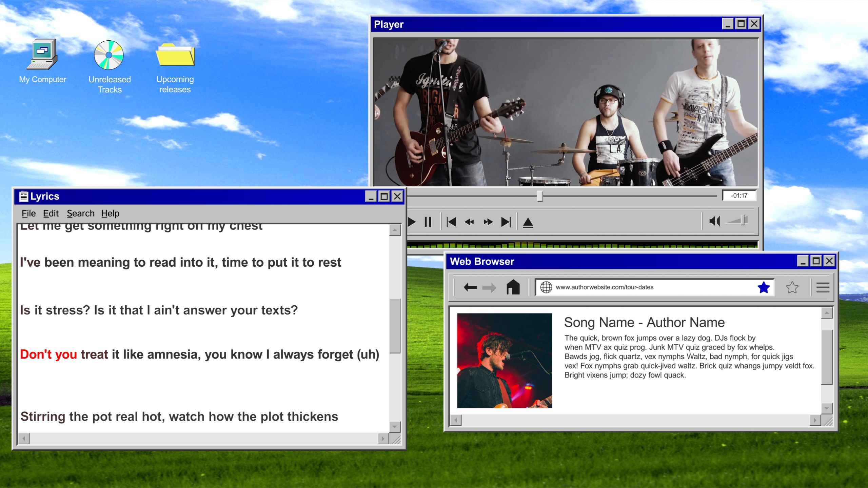The width and height of the screenshot is (868, 488).
Task: Toggle the filled blue bookmark star
Action: pos(764,287)
